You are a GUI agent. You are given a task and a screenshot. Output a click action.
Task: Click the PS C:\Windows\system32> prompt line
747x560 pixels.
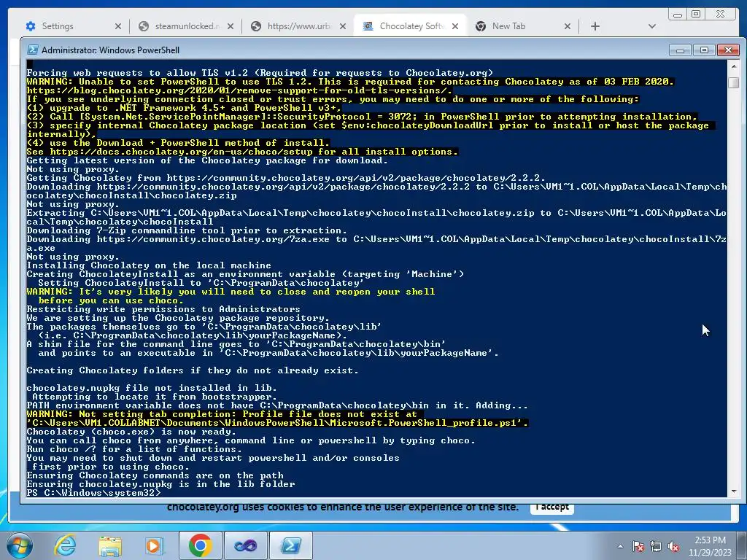94,493
